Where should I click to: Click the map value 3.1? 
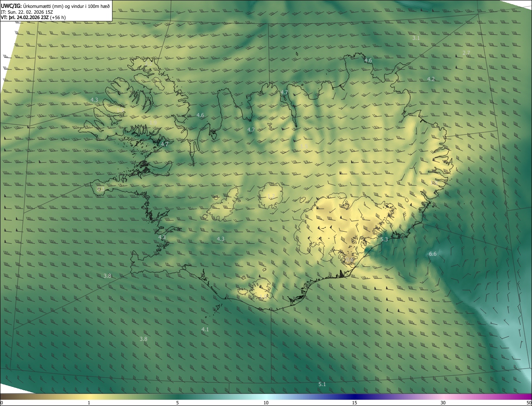[x=416, y=38]
